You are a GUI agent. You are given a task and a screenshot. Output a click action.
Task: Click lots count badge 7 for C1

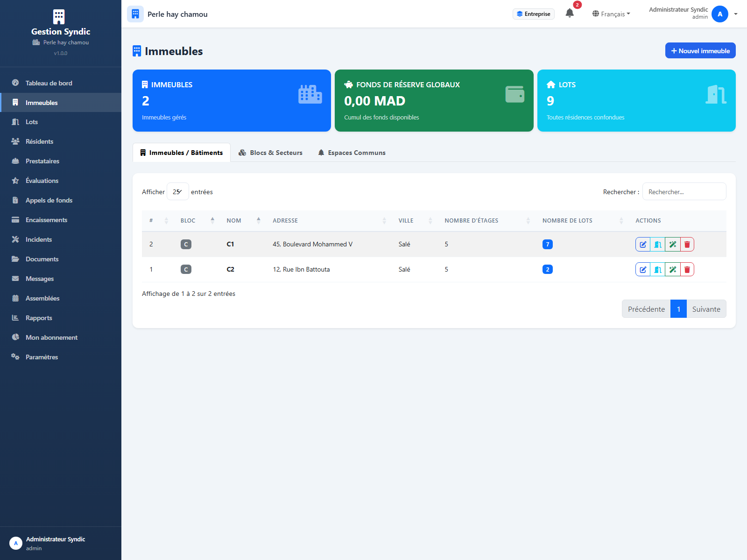coord(548,244)
